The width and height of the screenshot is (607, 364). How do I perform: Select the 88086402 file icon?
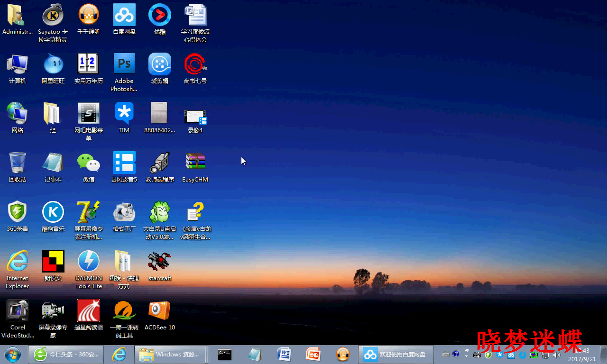point(160,118)
